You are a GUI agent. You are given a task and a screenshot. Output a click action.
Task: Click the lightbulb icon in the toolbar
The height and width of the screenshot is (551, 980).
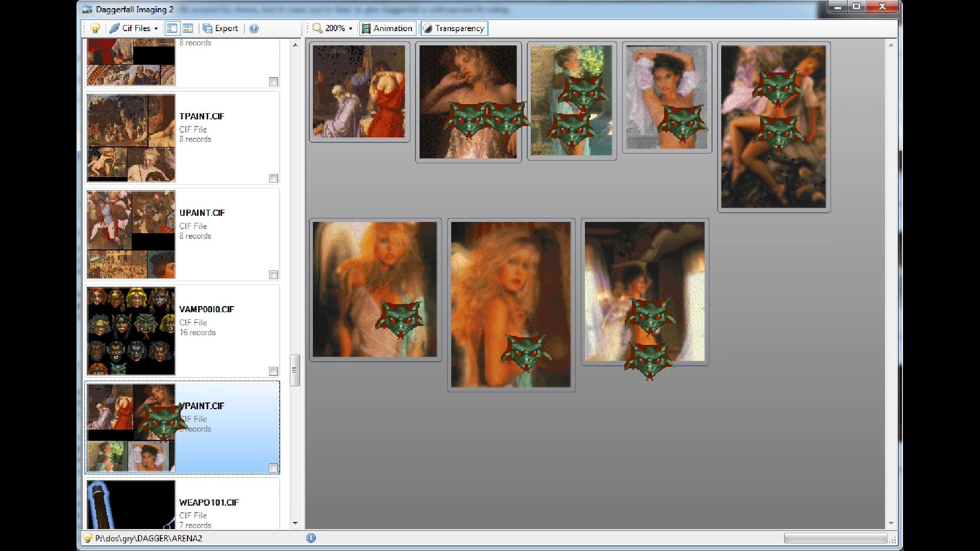[x=95, y=29]
